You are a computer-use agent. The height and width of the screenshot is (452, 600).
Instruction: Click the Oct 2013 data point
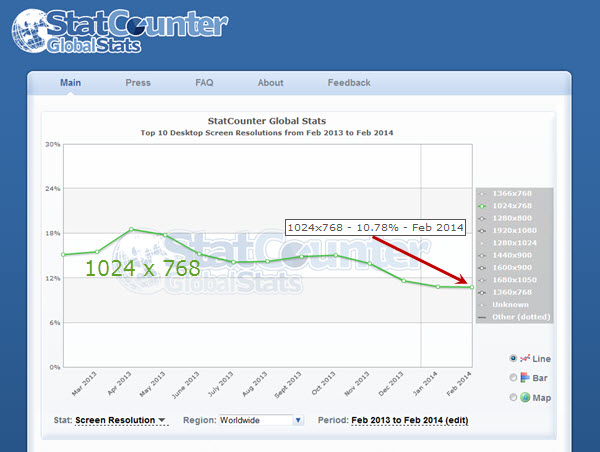pyautogui.click(x=336, y=255)
